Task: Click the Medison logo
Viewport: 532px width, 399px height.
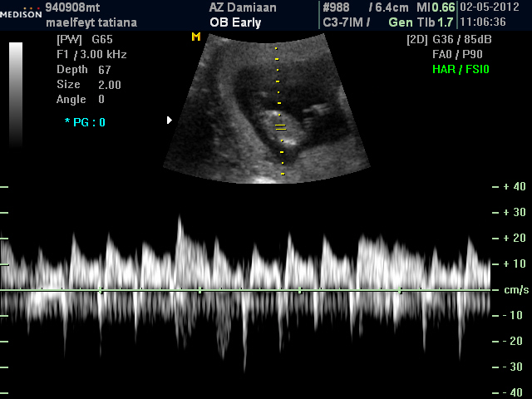Action: point(21,13)
